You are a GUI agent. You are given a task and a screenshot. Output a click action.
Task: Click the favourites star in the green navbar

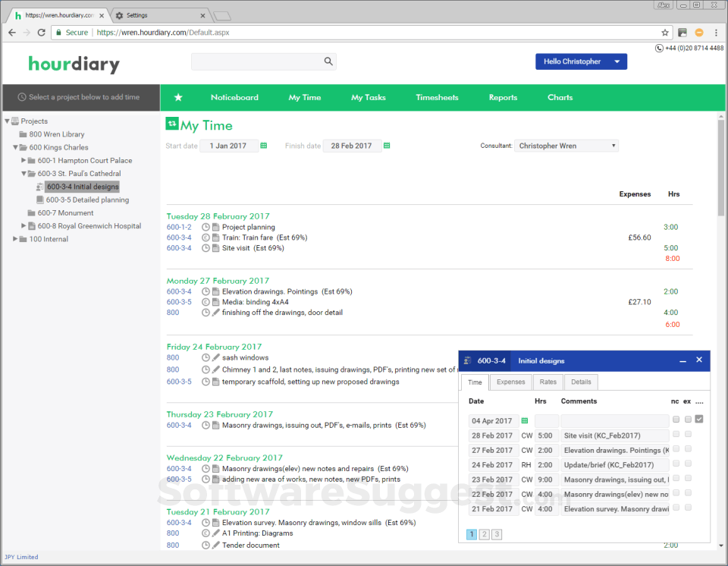178,97
